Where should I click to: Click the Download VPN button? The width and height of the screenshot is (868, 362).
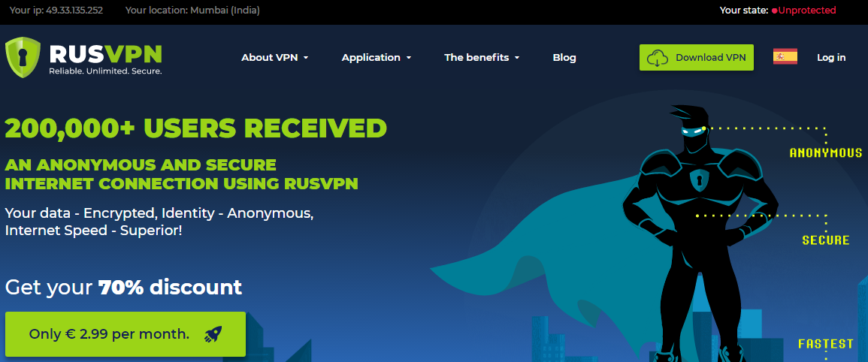tap(697, 58)
